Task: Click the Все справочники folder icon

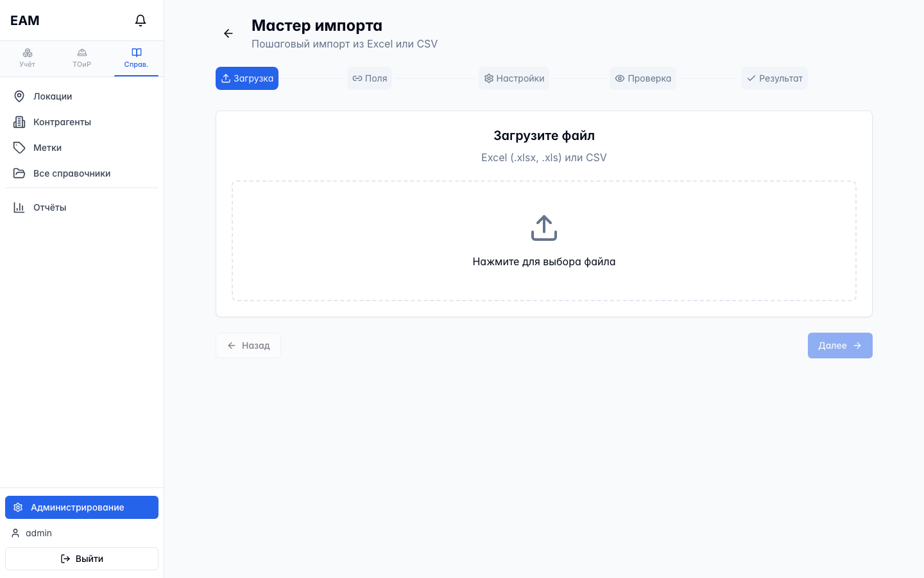Action: (19, 173)
